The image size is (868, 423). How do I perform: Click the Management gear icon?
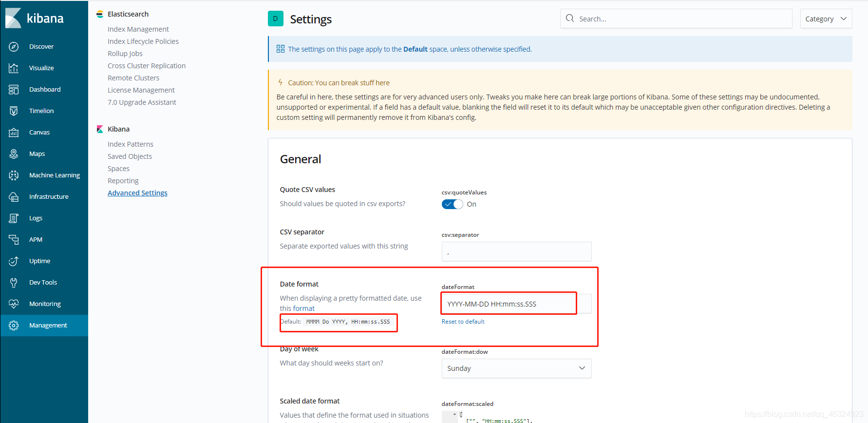pyautogui.click(x=14, y=326)
